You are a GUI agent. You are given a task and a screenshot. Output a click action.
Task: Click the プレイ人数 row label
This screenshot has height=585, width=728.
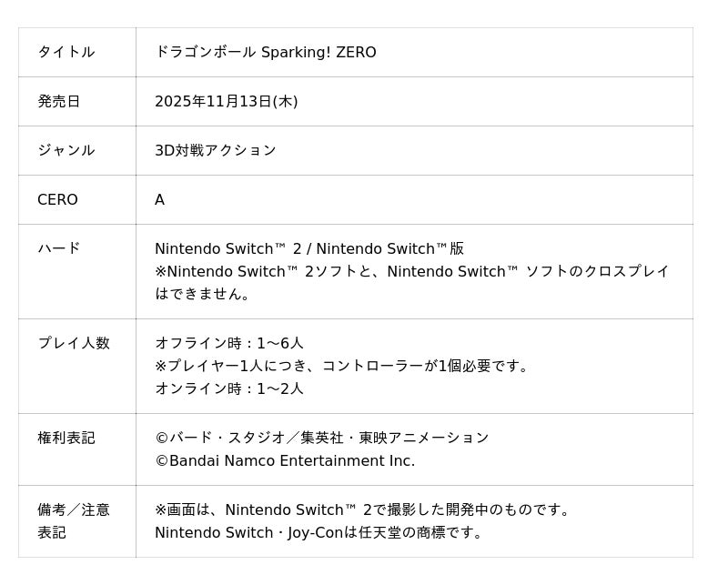73,343
